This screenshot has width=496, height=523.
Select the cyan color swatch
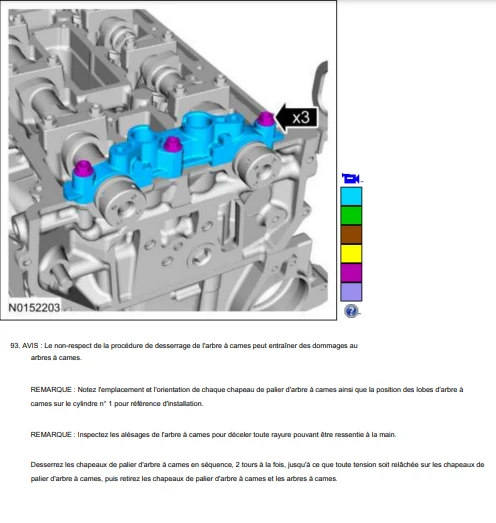[351, 196]
